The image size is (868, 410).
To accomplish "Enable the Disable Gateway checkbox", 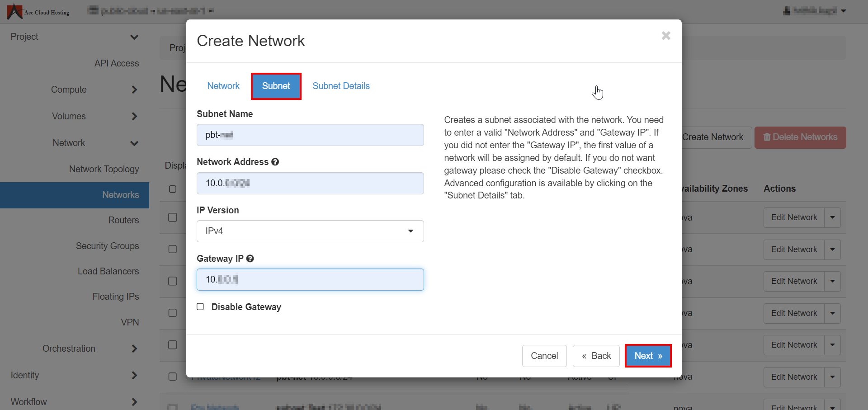I will point(200,306).
